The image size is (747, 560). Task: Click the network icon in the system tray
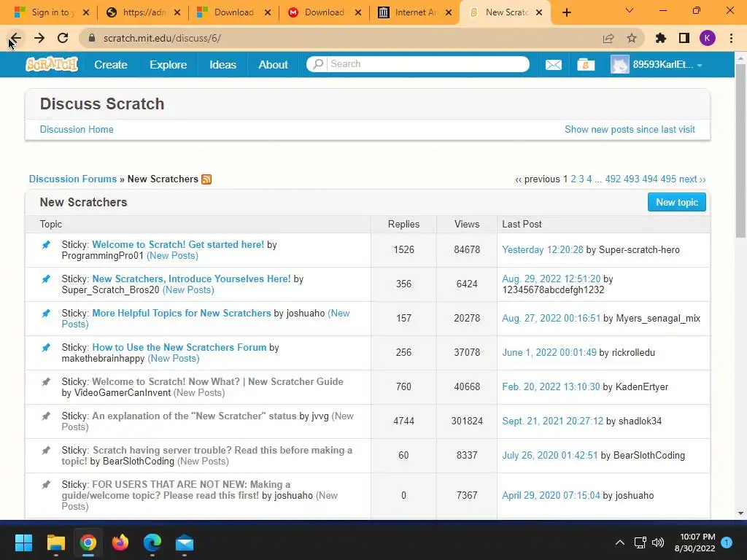pyautogui.click(x=640, y=542)
